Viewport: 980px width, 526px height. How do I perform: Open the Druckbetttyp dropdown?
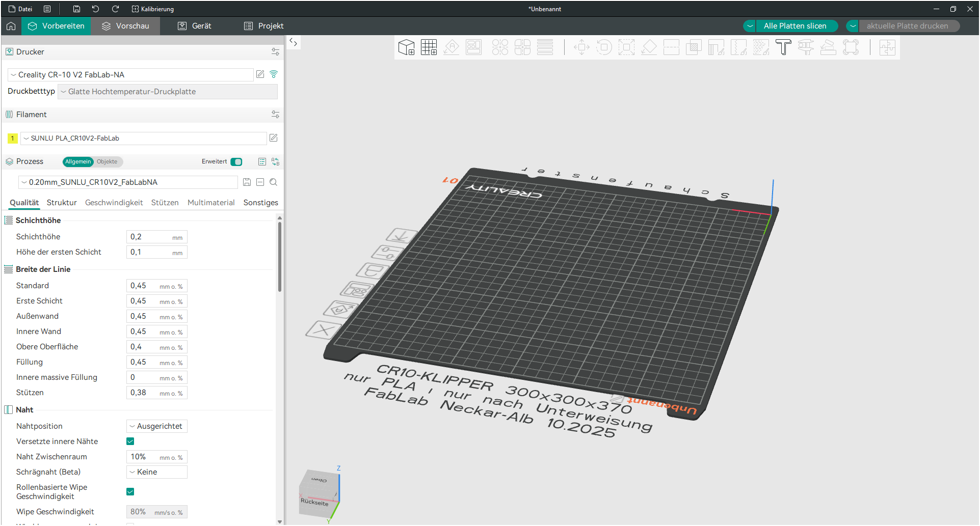168,92
